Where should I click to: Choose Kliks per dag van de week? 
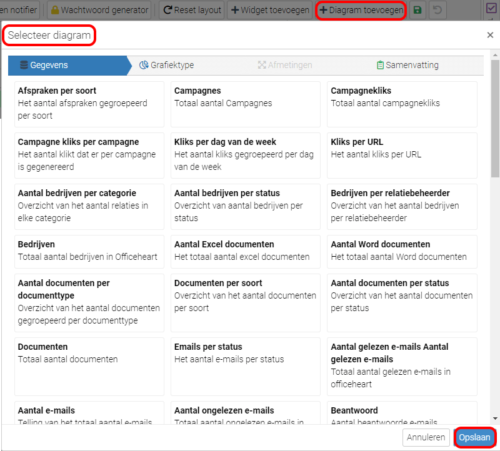tap(245, 155)
